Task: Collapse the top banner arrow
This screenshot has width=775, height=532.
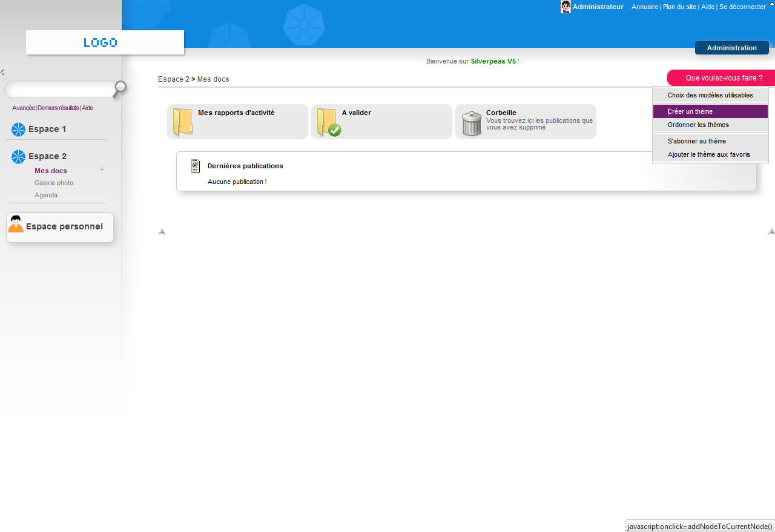Action: pyautogui.click(x=771, y=5)
